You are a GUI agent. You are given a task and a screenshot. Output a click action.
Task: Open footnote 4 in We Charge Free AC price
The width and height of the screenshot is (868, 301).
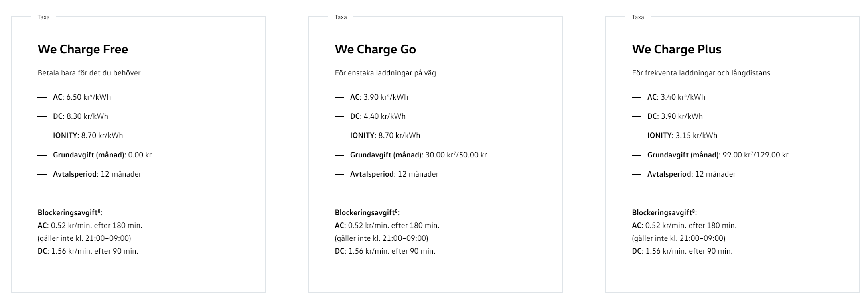pos(92,95)
